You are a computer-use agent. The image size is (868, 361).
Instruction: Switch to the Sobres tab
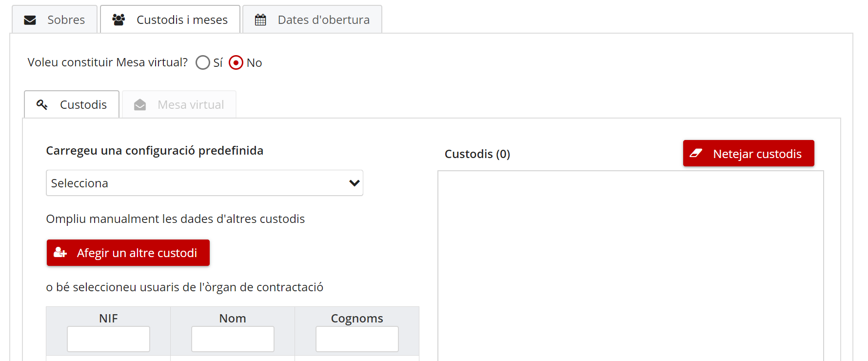coord(55,20)
